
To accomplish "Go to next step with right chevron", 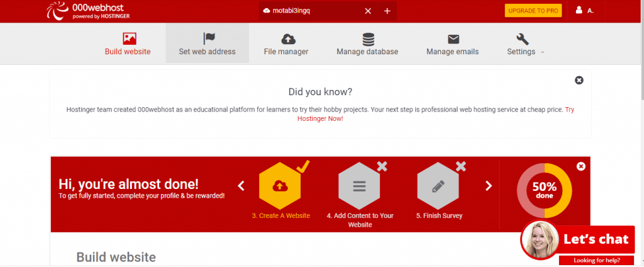I will pos(488,186).
